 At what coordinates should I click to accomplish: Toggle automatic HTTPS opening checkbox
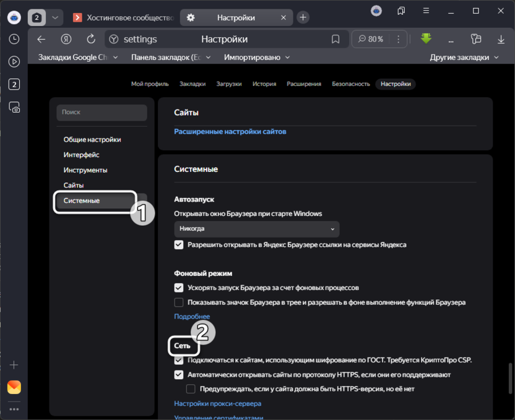[179, 375]
